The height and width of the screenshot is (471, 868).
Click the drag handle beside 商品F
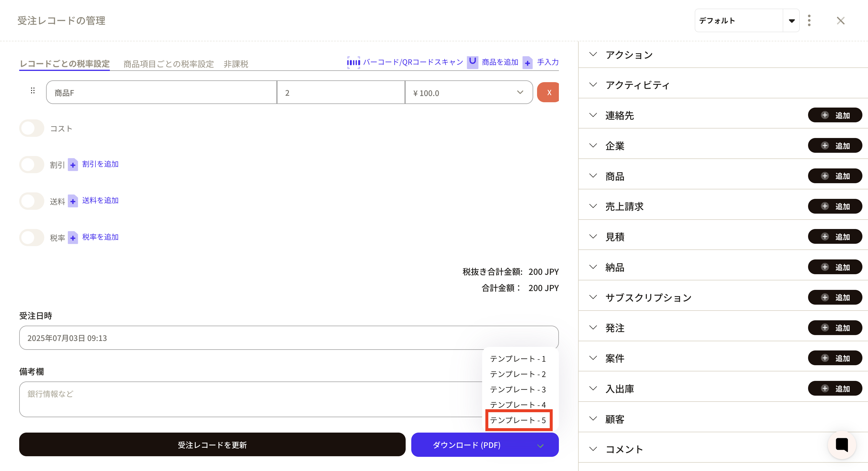pyautogui.click(x=33, y=91)
